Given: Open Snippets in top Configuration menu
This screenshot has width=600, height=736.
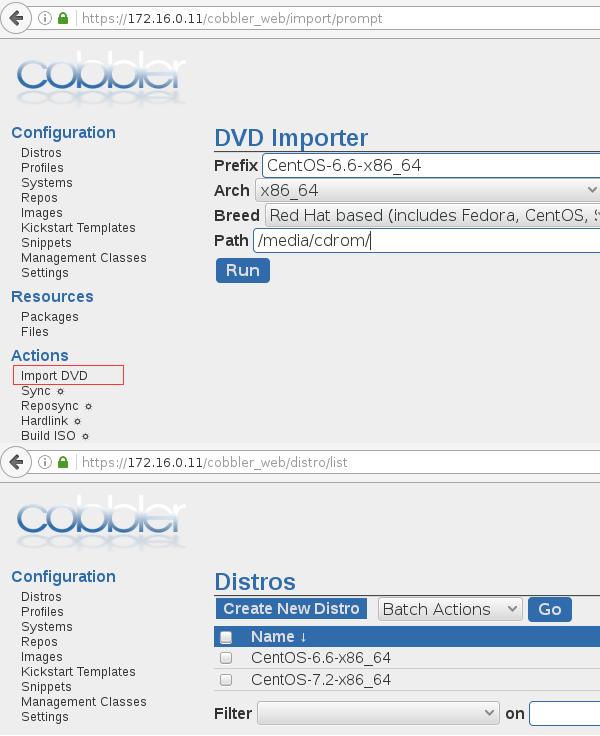Looking at the screenshot, I should 46,243.
